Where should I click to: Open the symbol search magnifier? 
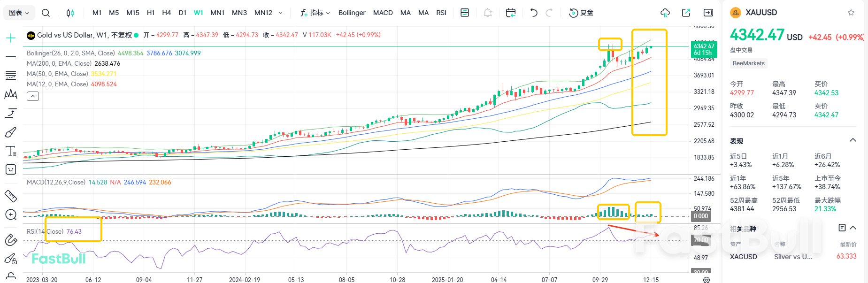coord(46,13)
